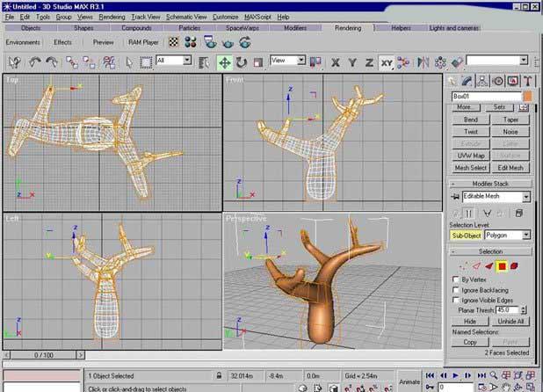Click the Help Mode pointer icon
Image resolution: width=543 pixels, height=392 pixels.
click(15, 62)
